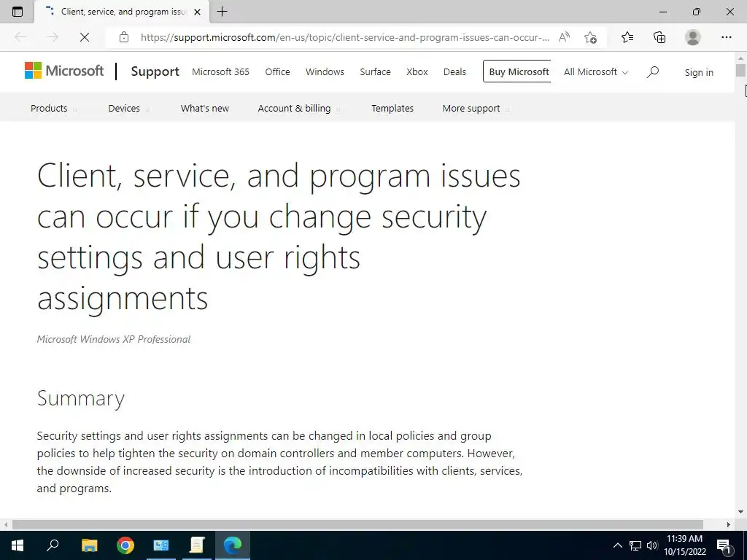The image size is (747, 560).
Task: Open Office navigation link
Action: [277, 72]
